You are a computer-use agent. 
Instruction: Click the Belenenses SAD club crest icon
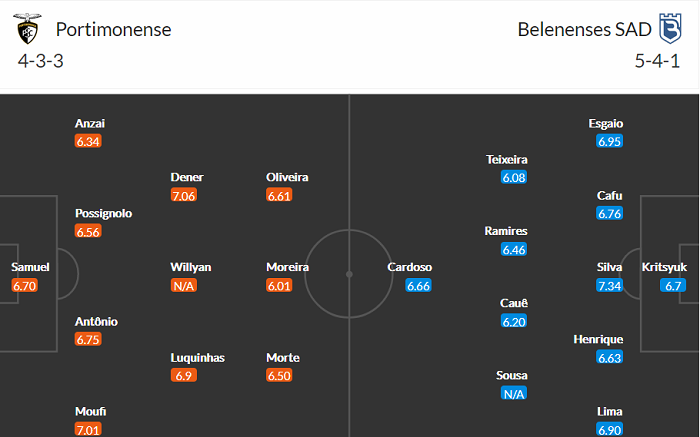click(668, 29)
